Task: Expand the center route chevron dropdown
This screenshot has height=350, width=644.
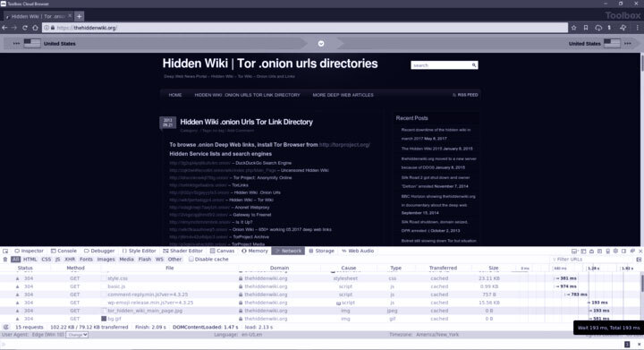Action: point(321,44)
